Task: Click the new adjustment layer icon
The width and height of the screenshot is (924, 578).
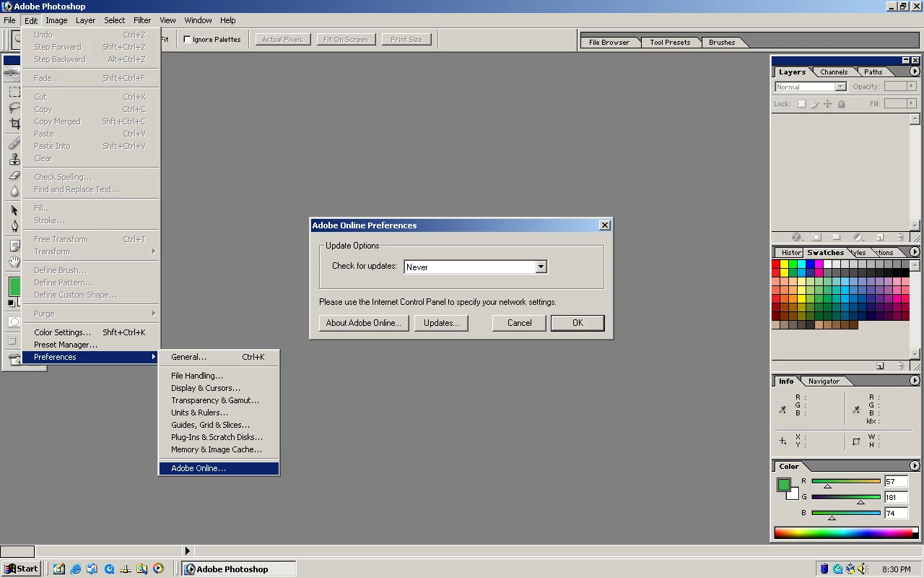Action: click(858, 237)
